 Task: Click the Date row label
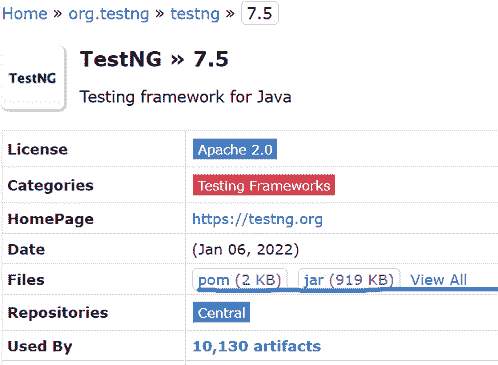[x=26, y=250]
